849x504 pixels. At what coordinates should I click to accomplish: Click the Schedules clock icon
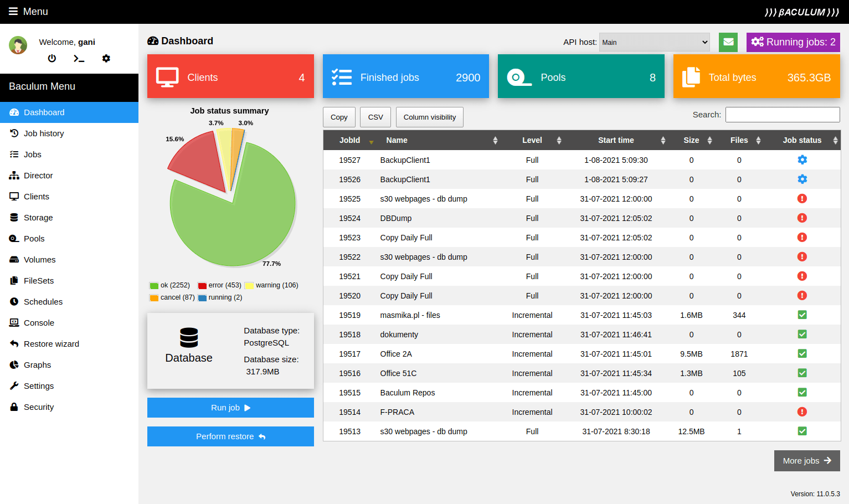(14, 302)
